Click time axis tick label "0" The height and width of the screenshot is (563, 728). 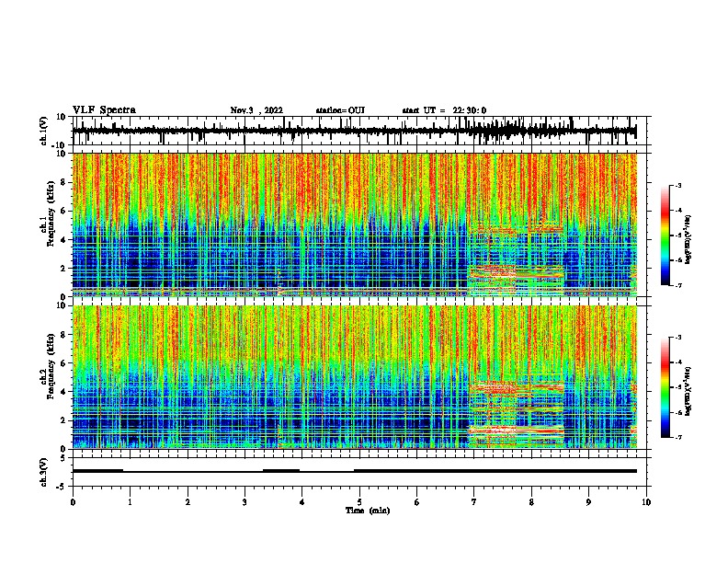click(73, 502)
